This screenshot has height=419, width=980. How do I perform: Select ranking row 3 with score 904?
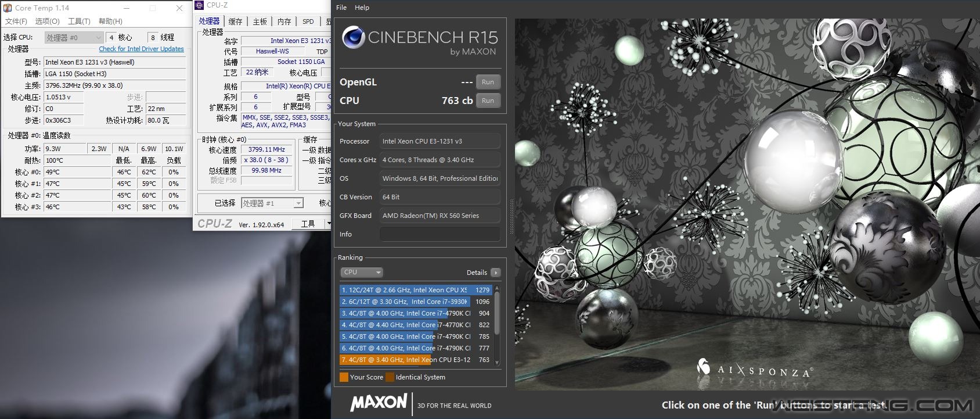416,313
